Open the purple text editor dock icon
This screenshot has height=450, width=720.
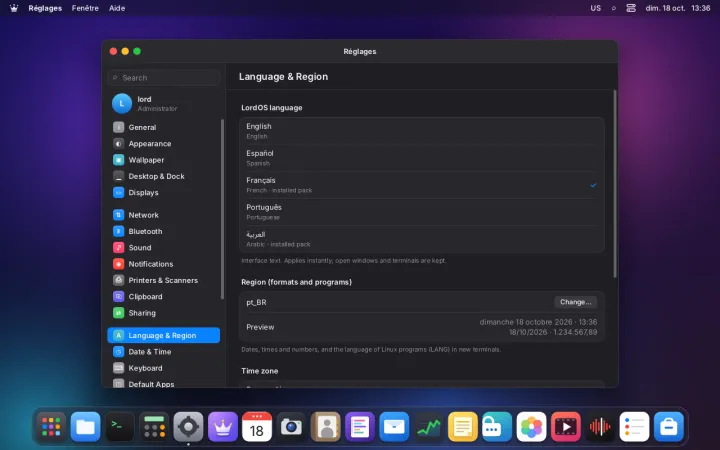[360, 427]
